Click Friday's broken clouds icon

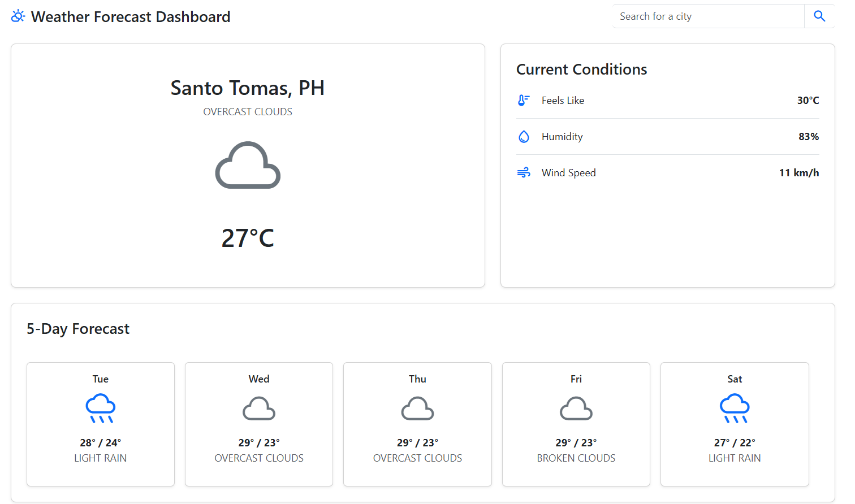coord(576,409)
